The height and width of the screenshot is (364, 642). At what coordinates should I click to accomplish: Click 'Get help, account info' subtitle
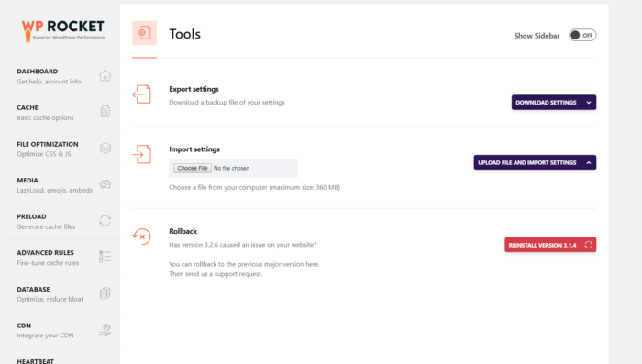coord(49,82)
